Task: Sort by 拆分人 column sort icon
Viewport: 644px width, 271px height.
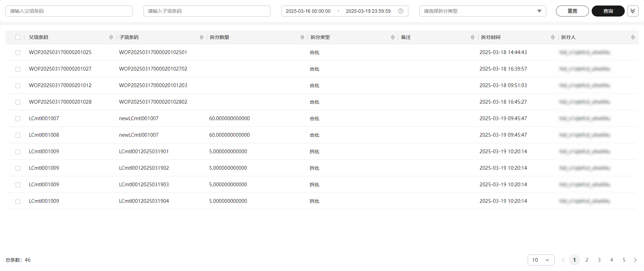Action: coord(633,37)
